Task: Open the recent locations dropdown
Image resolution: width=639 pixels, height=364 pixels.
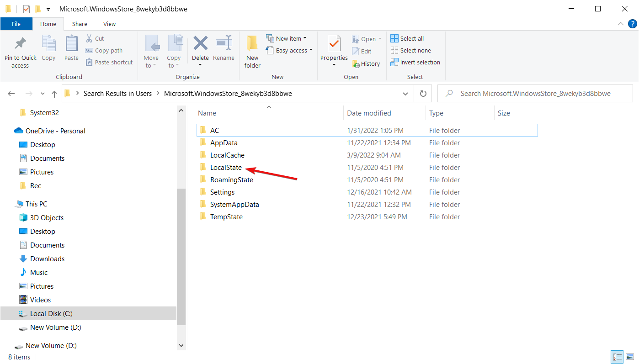Action: click(x=43, y=94)
